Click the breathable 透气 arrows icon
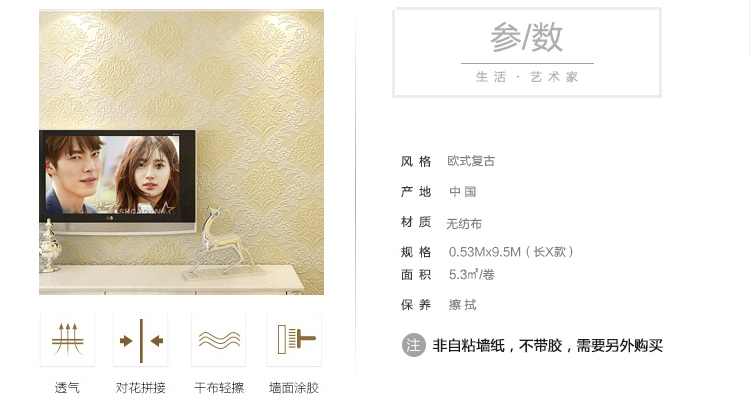The image size is (750, 410). pyautogui.click(x=67, y=340)
